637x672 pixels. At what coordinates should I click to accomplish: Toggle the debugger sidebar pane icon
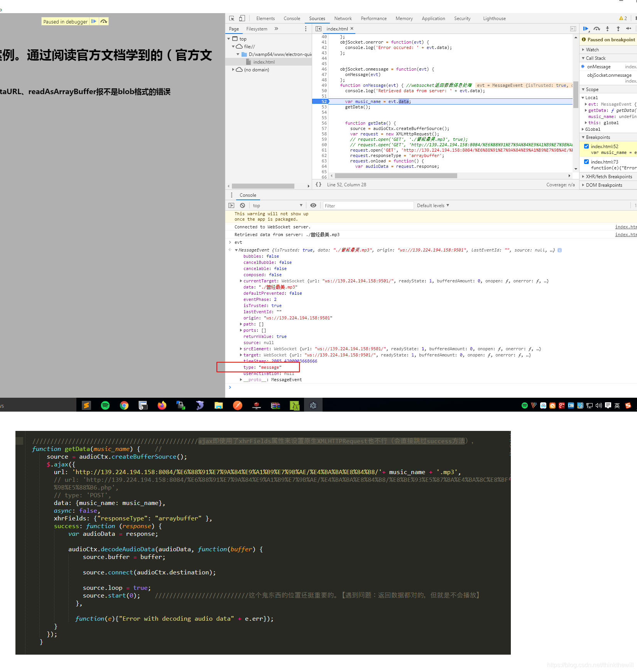(x=573, y=29)
